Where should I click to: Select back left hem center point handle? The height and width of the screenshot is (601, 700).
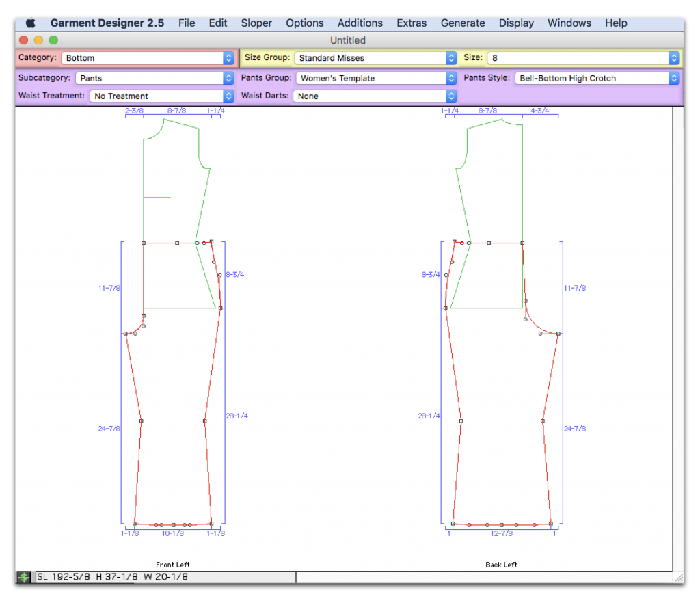pyautogui.click(x=501, y=525)
